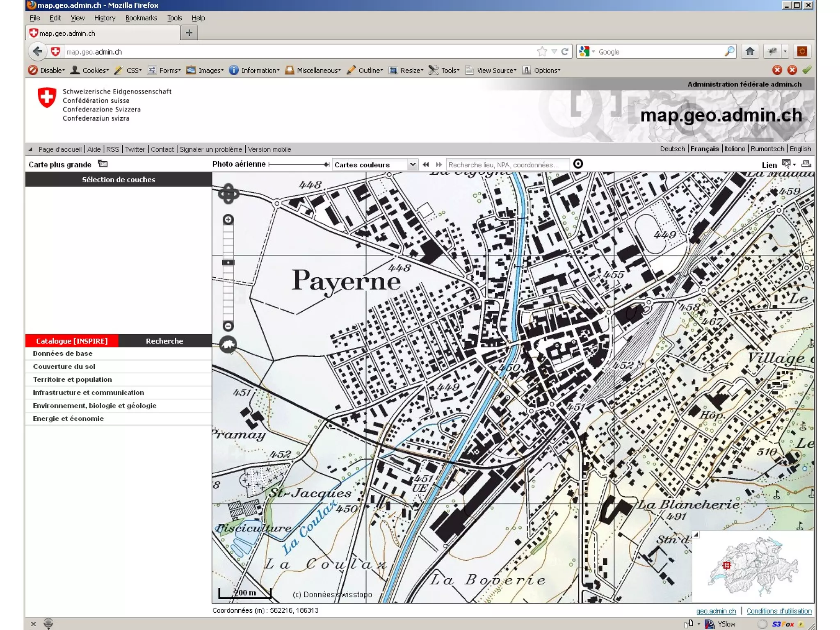This screenshot has width=840, height=630.
Task: Open Conditions d'utilisation link
Action: (778, 611)
